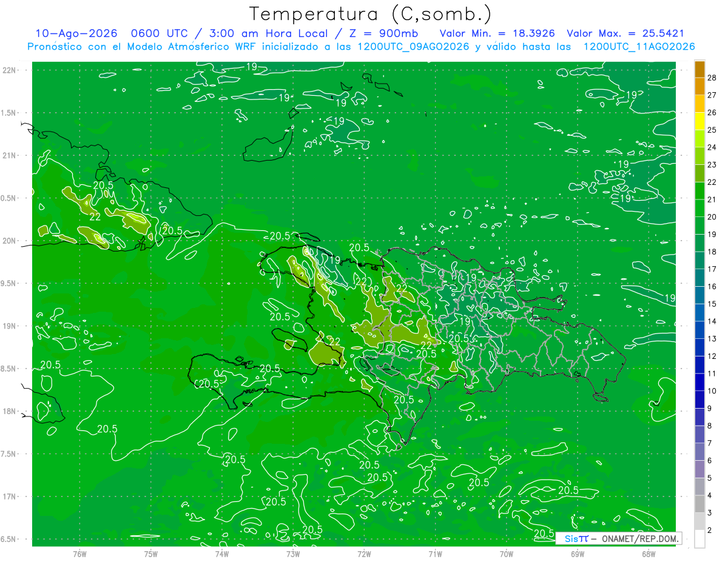
Task: Click the legend value '18'
Action: tap(712, 252)
